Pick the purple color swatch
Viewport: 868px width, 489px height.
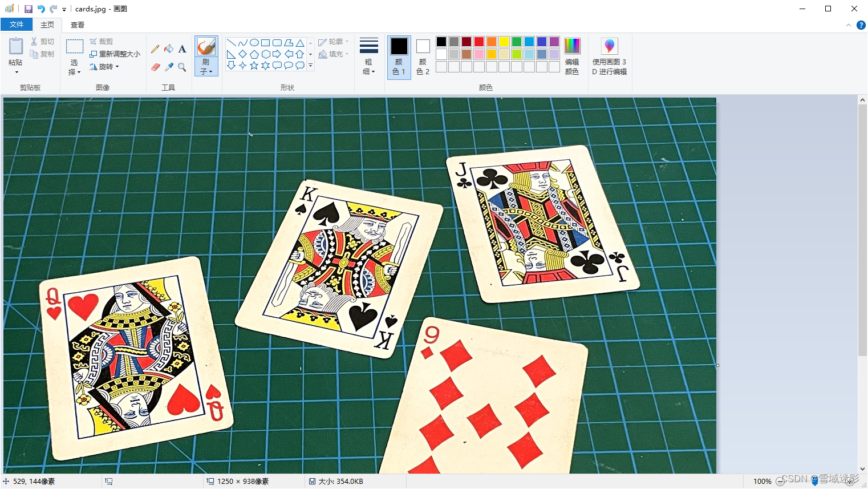tap(554, 42)
